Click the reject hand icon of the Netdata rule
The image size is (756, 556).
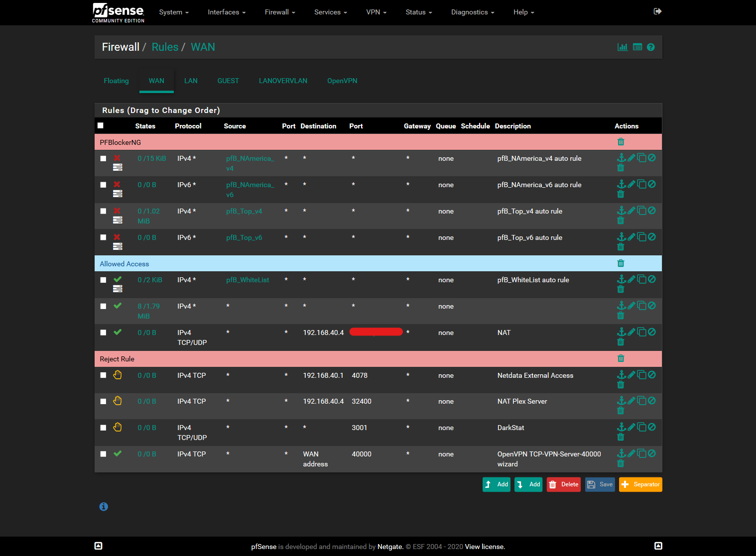click(118, 375)
